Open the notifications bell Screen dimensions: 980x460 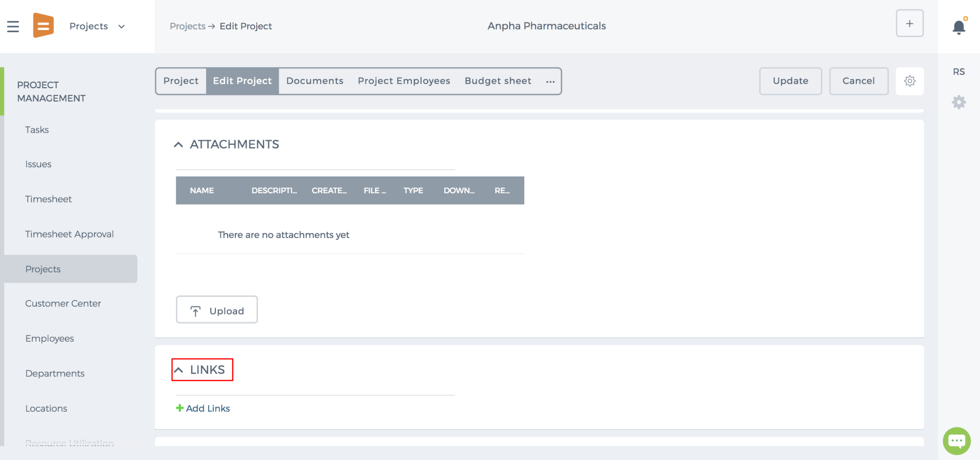(959, 27)
